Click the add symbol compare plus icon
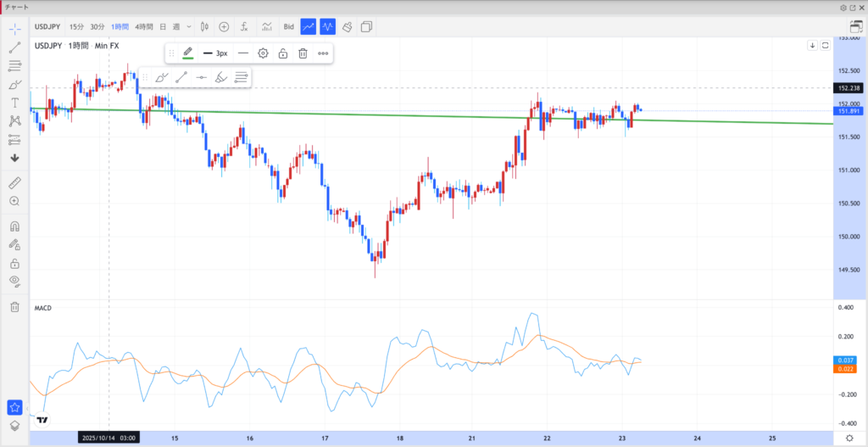The width and height of the screenshot is (868, 447). tap(224, 27)
